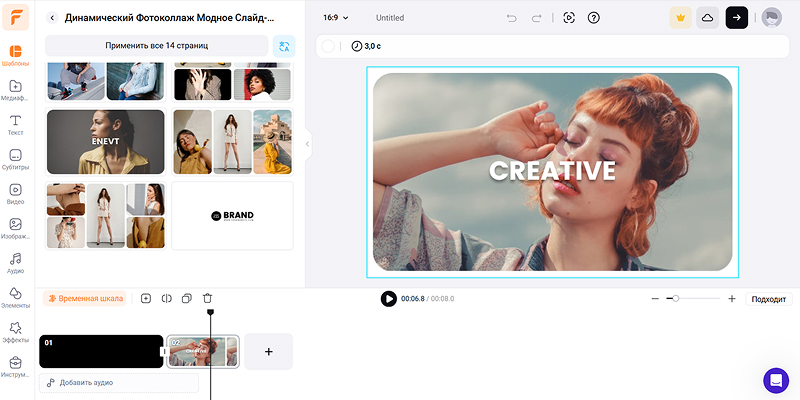The image size is (800, 400).
Task: Select scene 01 in the timeline
Action: pyautogui.click(x=101, y=352)
